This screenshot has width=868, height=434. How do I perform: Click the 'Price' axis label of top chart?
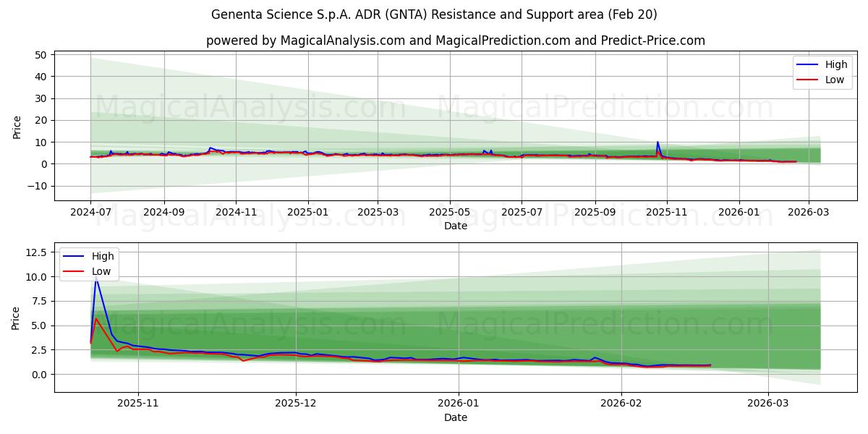(x=17, y=126)
